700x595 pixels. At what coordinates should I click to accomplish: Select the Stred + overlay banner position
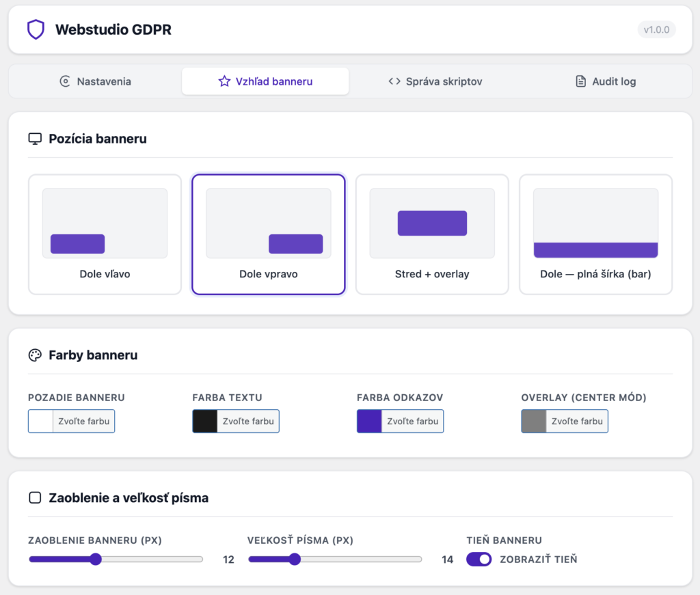[432, 234]
